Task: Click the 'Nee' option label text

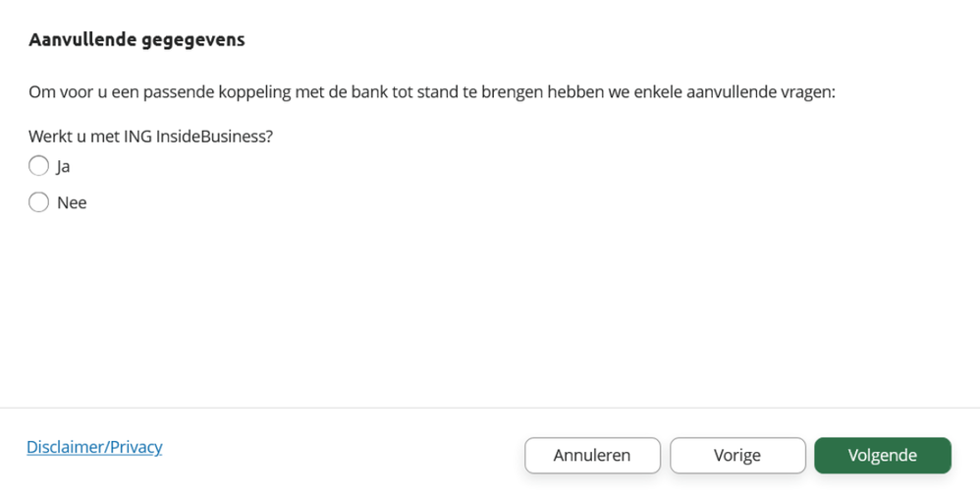Action: 72,203
